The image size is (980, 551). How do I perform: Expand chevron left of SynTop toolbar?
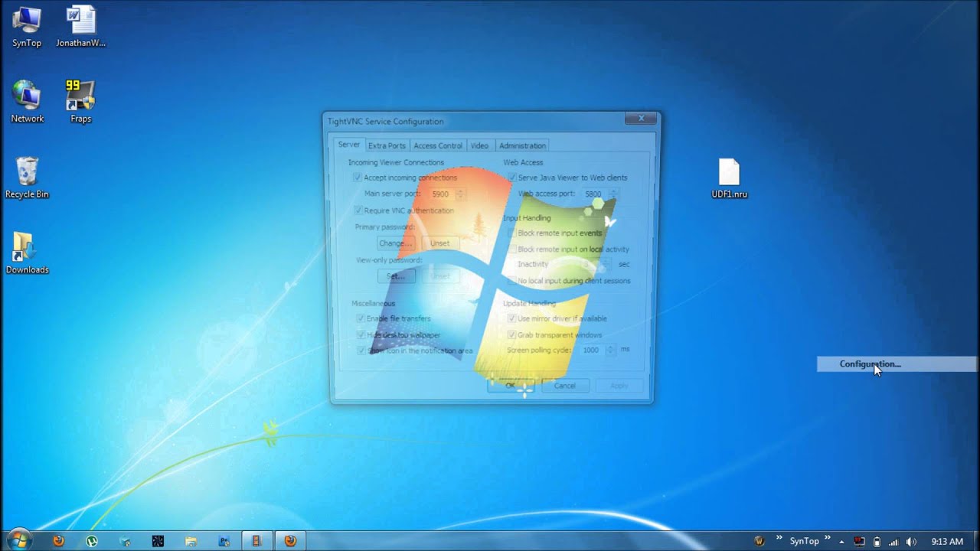point(779,539)
